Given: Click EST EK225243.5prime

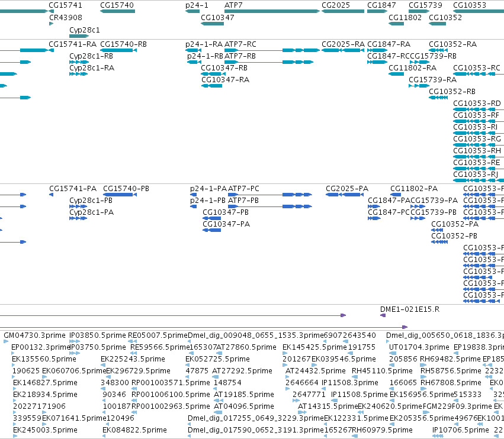Looking at the screenshot, I should [133, 359].
